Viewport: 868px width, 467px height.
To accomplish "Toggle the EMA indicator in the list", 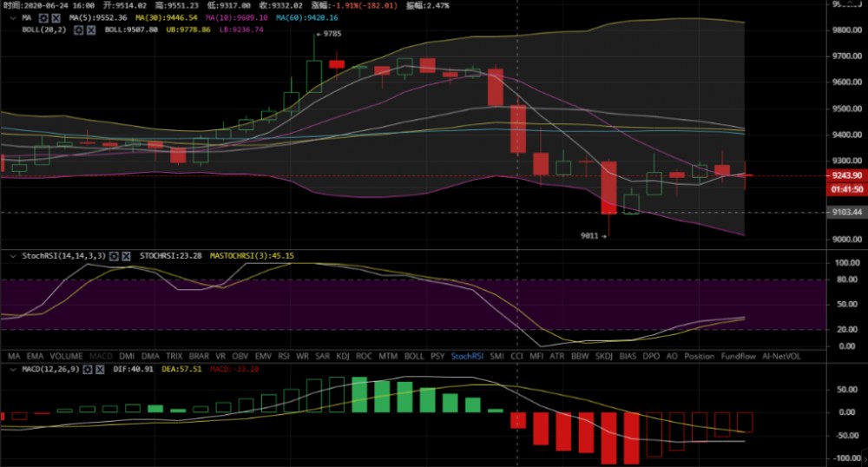I will (x=36, y=356).
